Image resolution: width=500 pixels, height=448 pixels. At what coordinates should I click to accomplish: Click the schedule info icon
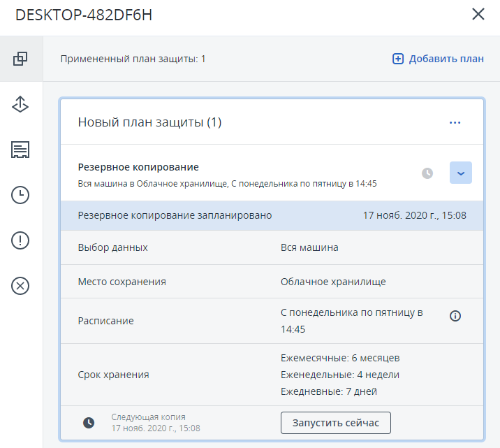coord(455,316)
